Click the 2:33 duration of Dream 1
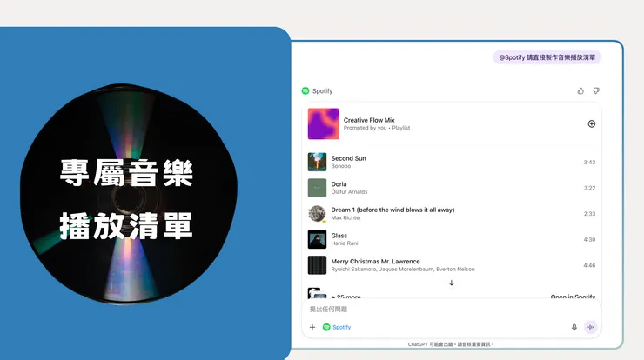This screenshot has width=644, height=360. (x=589, y=214)
